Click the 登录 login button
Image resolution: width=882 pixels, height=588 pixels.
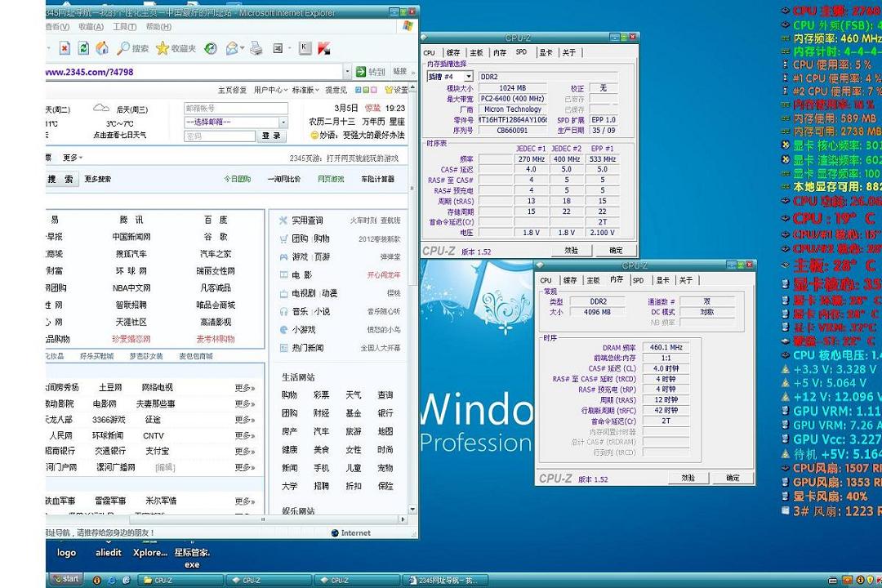[x=272, y=136]
